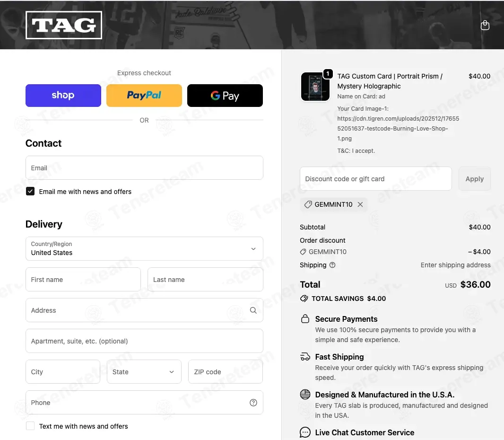Click the shipping info question mark icon
The image size is (504, 440).
(332, 265)
